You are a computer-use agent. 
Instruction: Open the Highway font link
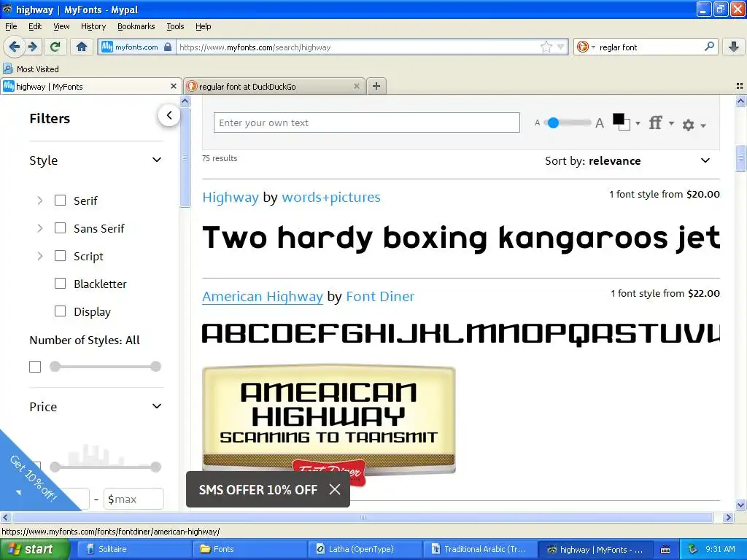[x=231, y=197]
